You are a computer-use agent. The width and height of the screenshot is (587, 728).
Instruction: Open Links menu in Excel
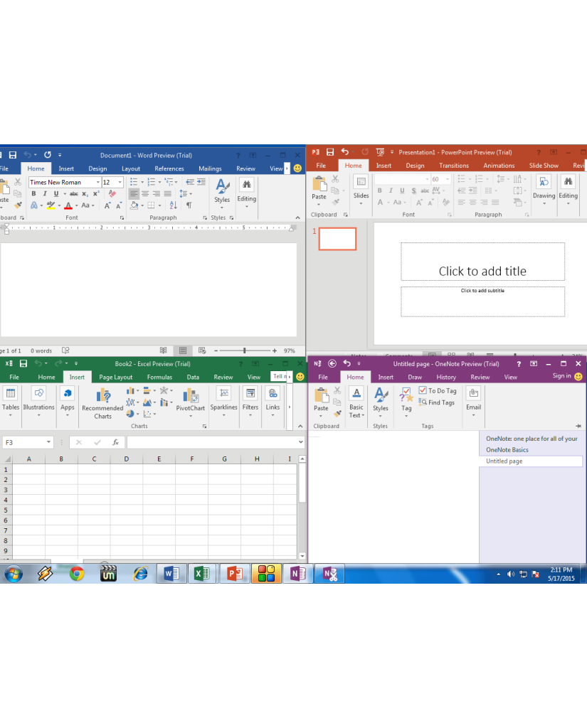point(273,402)
